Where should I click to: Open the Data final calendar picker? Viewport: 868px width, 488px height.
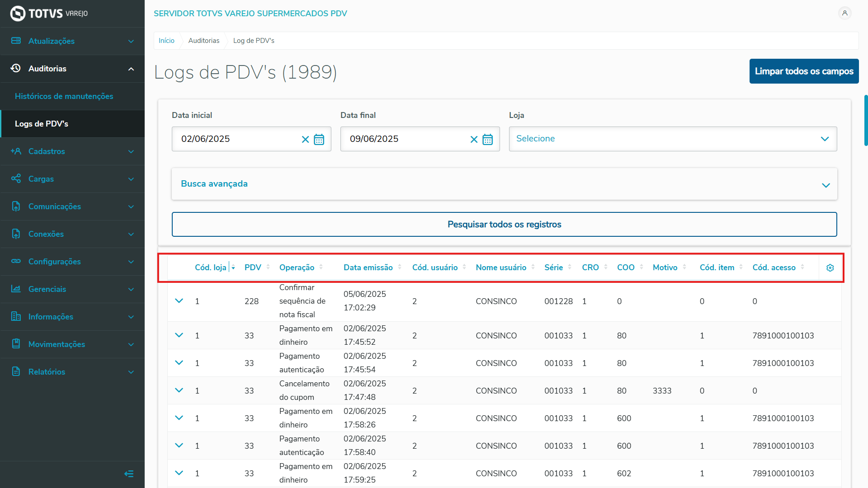[x=487, y=139]
